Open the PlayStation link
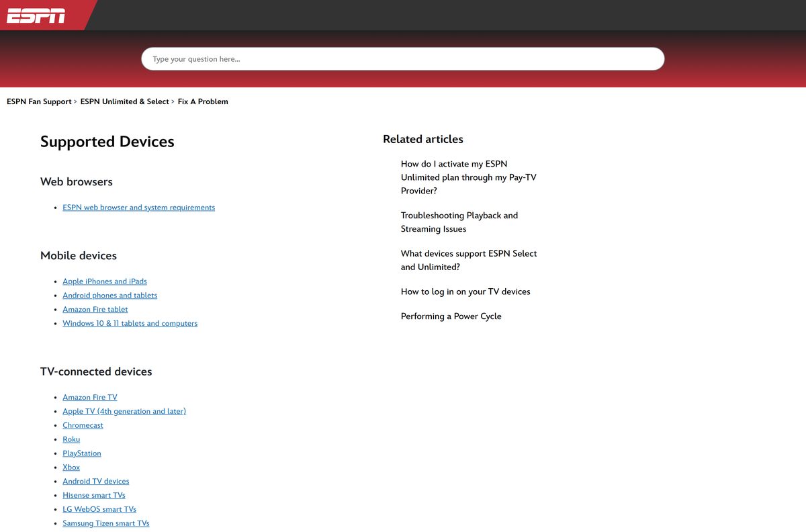 tap(82, 454)
